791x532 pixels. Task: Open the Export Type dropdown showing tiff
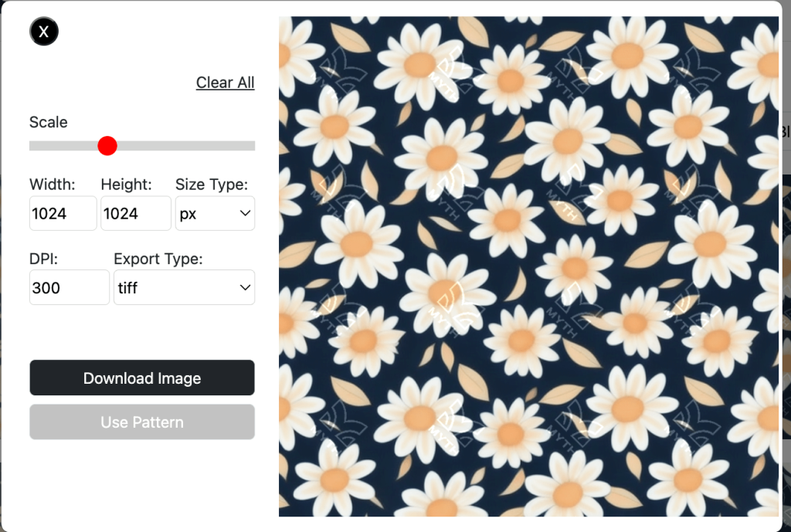(184, 287)
